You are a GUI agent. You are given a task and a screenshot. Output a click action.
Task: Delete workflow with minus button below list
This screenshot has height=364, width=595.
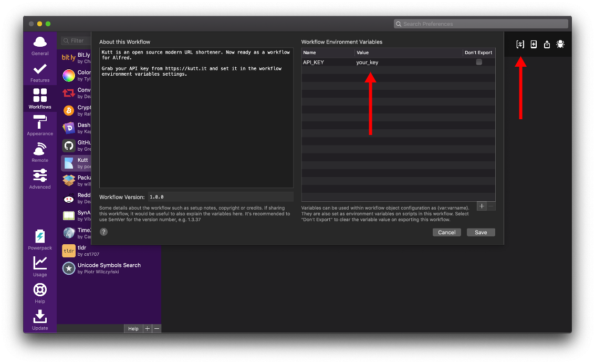[x=156, y=328]
